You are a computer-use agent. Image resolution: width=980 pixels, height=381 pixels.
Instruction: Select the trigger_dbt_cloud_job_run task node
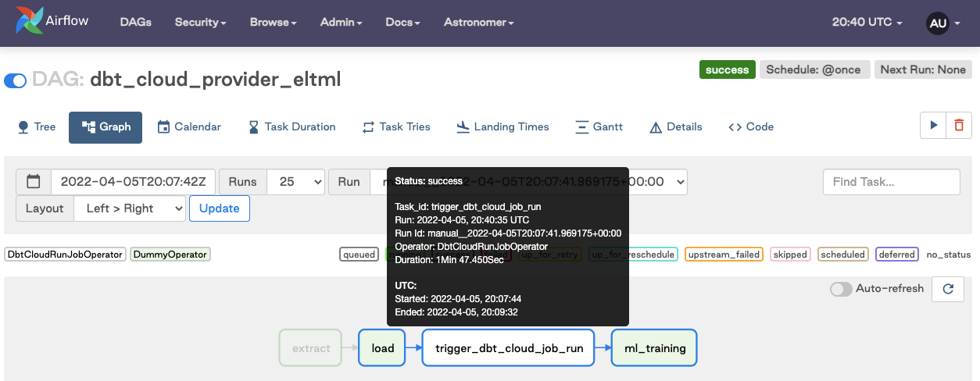coord(509,348)
